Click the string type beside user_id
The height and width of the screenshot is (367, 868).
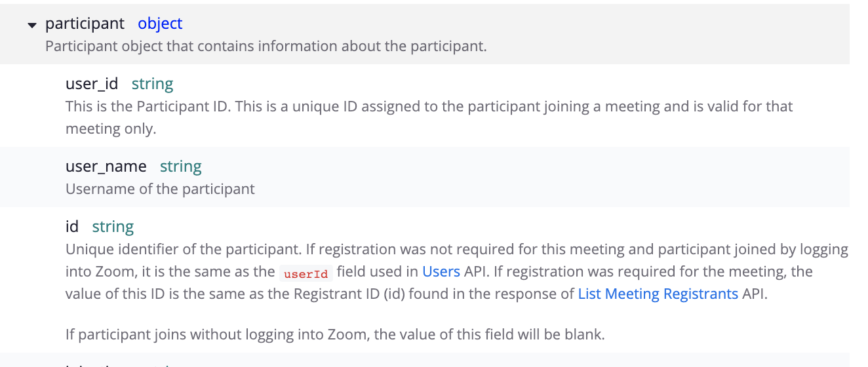click(152, 84)
